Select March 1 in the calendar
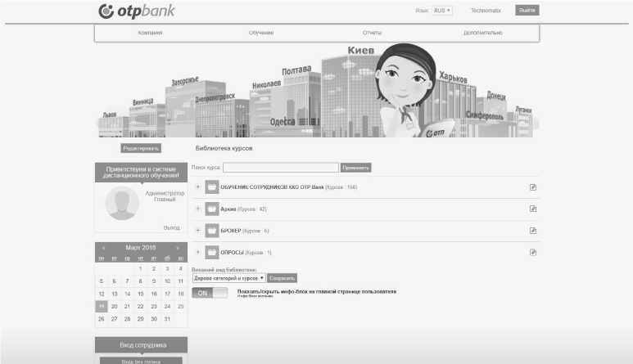Image resolution: width=633 pixels, height=364 pixels. click(x=141, y=268)
